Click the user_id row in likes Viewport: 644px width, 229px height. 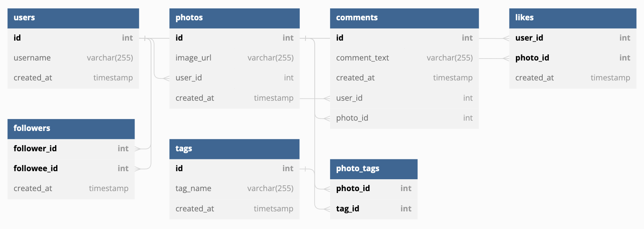(x=572, y=38)
